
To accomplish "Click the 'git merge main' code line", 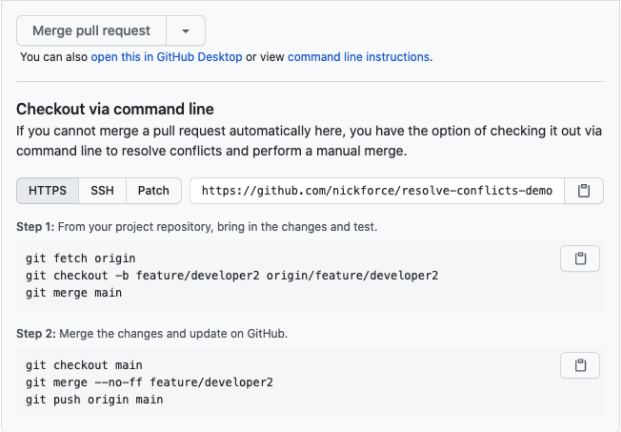I will tap(74, 293).
